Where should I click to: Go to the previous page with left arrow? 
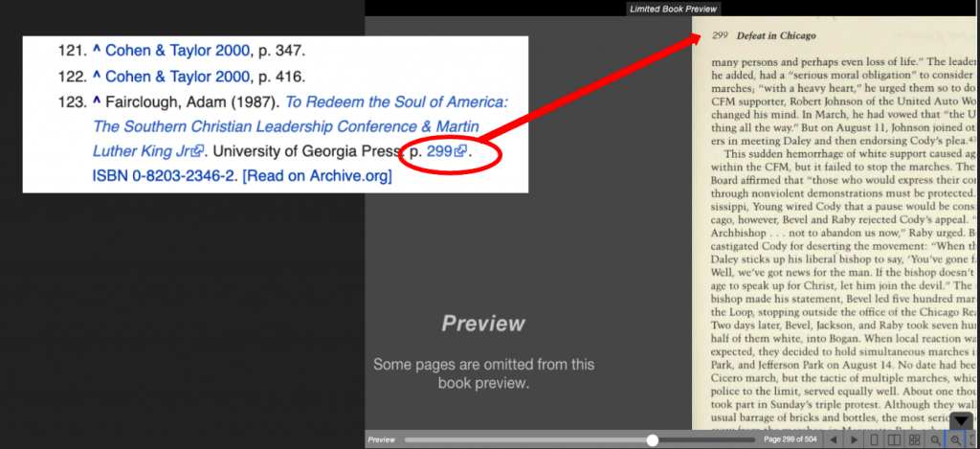tap(834, 439)
